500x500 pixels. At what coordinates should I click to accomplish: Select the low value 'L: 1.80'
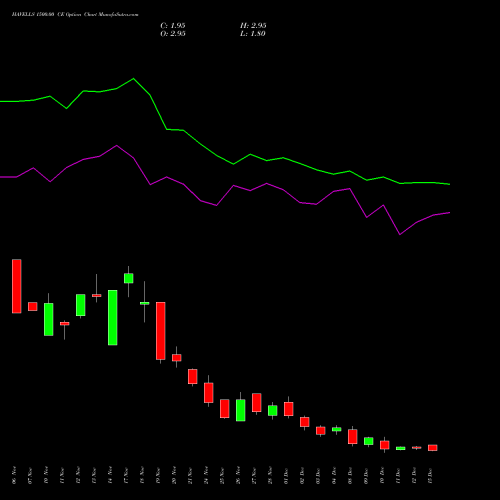(253, 34)
